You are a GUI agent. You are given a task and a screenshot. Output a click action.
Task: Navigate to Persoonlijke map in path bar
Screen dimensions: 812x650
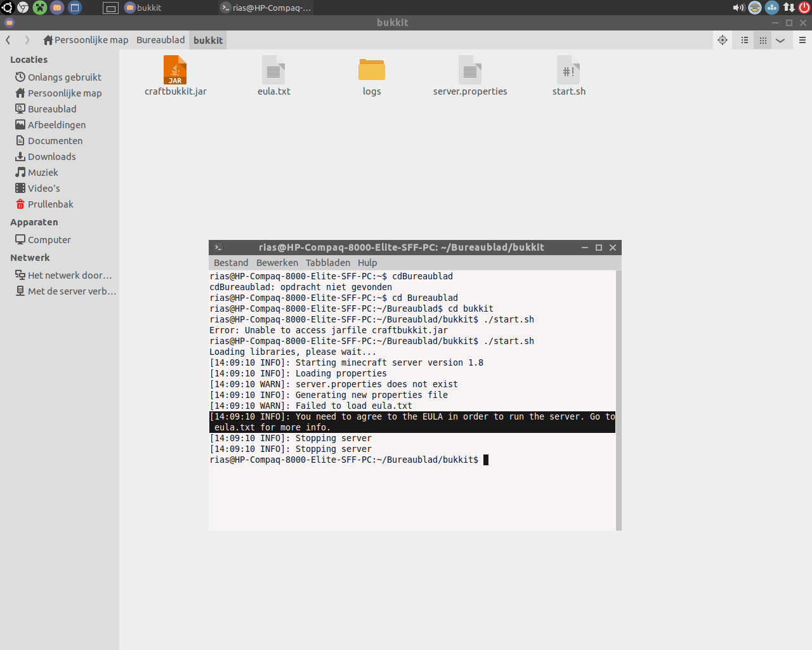[86, 40]
